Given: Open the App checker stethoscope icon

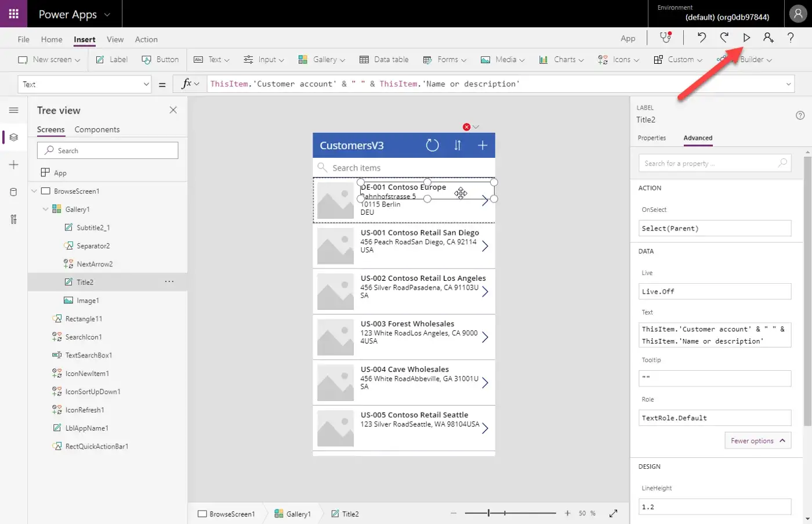Looking at the screenshot, I should 666,38.
